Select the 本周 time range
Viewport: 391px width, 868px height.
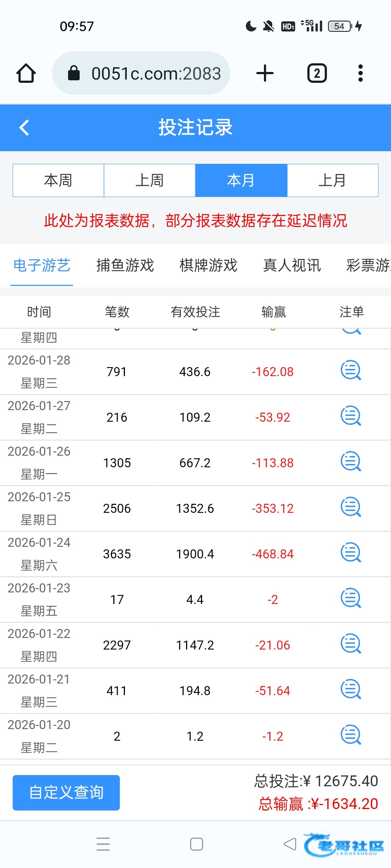click(58, 180)
